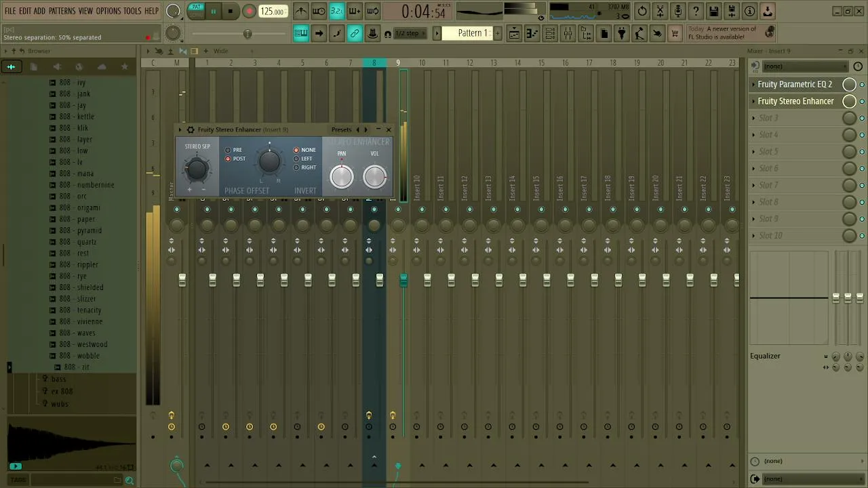Viewport: 868px width, 488px height.
Task: Enable typing keyboard to piano
Action: click(301, 34)
